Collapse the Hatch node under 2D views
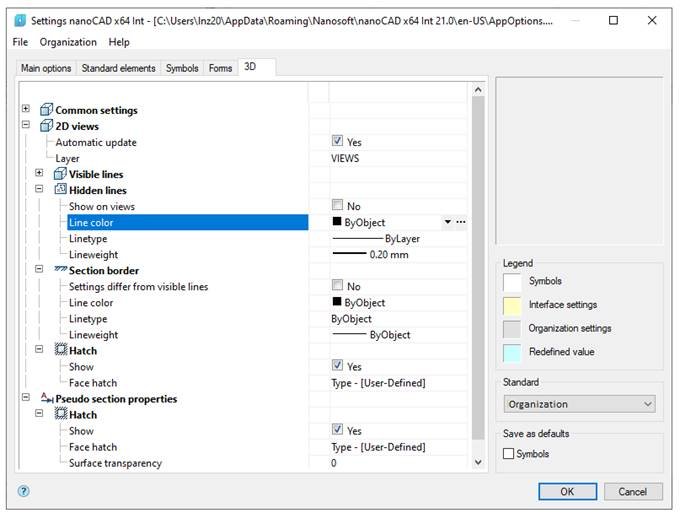Screen dimensions: 680x519 coord(39,349)
